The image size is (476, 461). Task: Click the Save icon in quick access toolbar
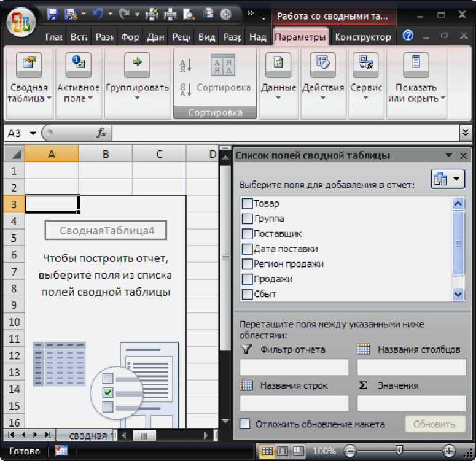[53, 14]
